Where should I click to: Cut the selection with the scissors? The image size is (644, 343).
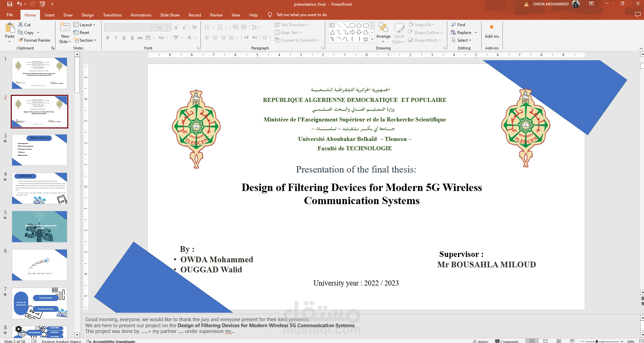pyautogui.click(x=24, y=25)
